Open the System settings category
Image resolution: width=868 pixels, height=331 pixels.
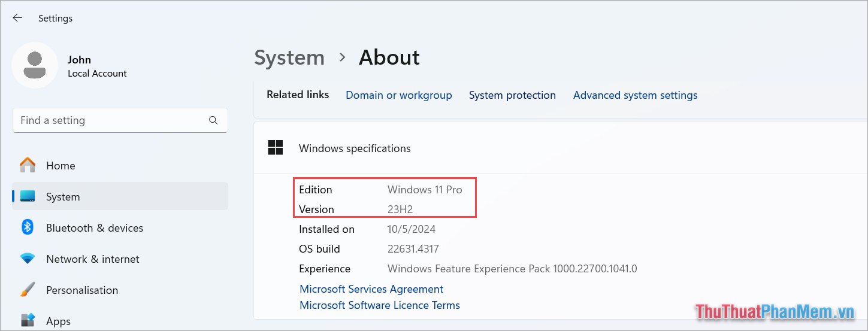pos(120,196)
